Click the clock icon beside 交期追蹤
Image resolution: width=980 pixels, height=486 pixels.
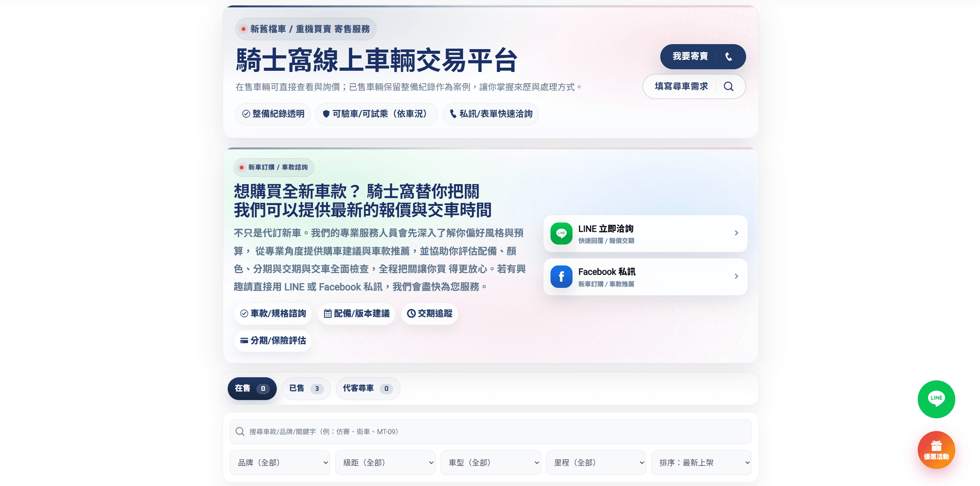click(x=411, y=314)
